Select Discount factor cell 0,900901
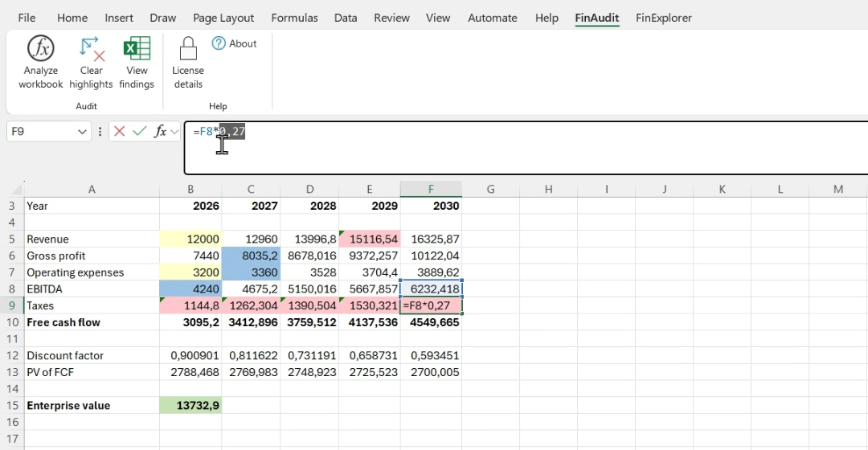This screenshot has width=868, height=450. pyautogui.click(x=190, y=355)
